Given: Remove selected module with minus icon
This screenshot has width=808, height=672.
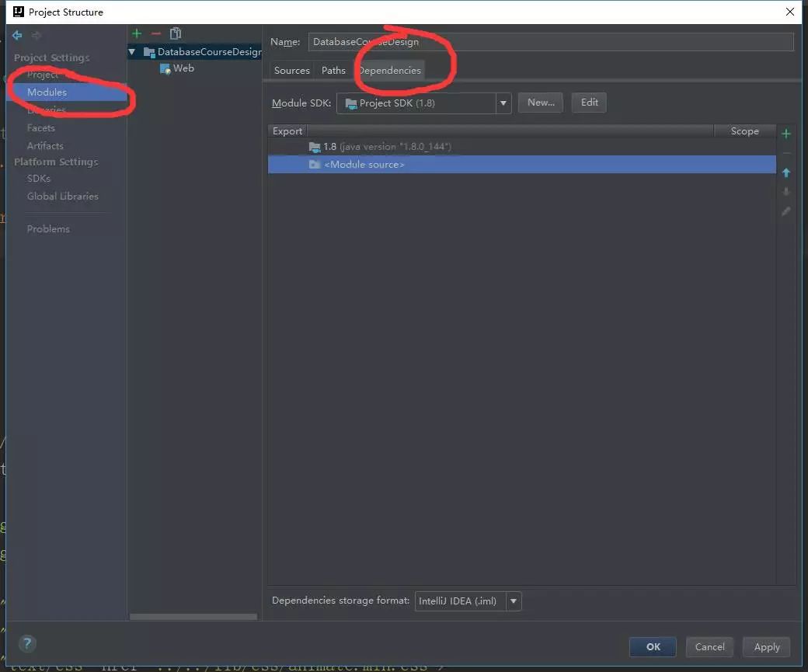Looking at the screenshot, I should [x=155, y=33].
